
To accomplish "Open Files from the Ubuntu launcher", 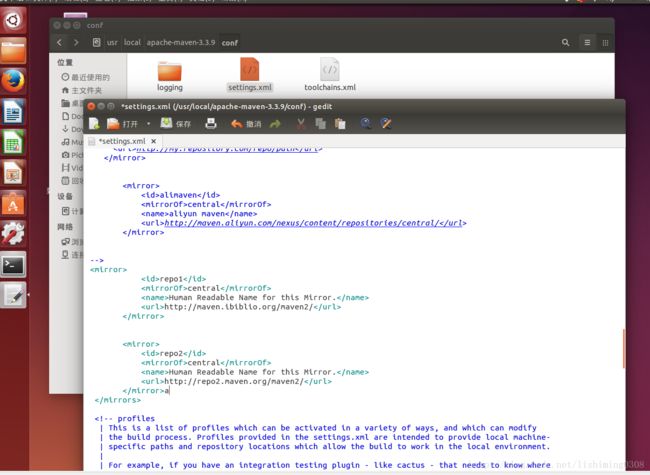I will 13,51.
